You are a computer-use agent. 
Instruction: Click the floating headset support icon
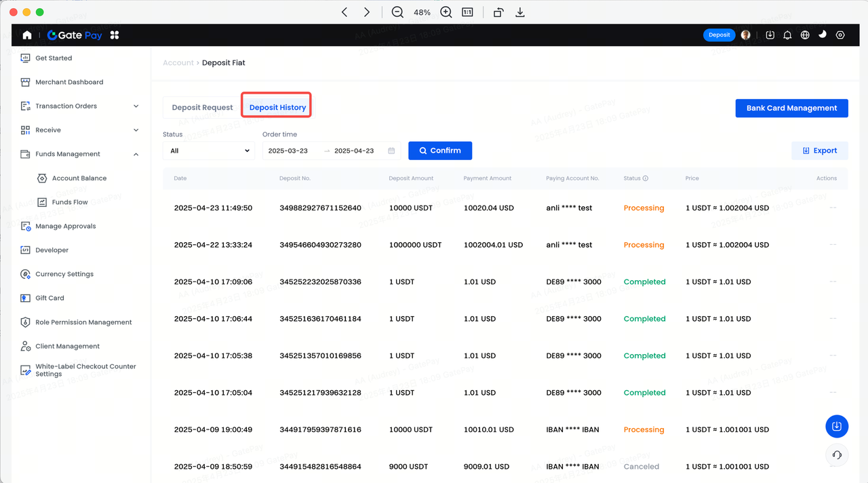tap(836, 455)
